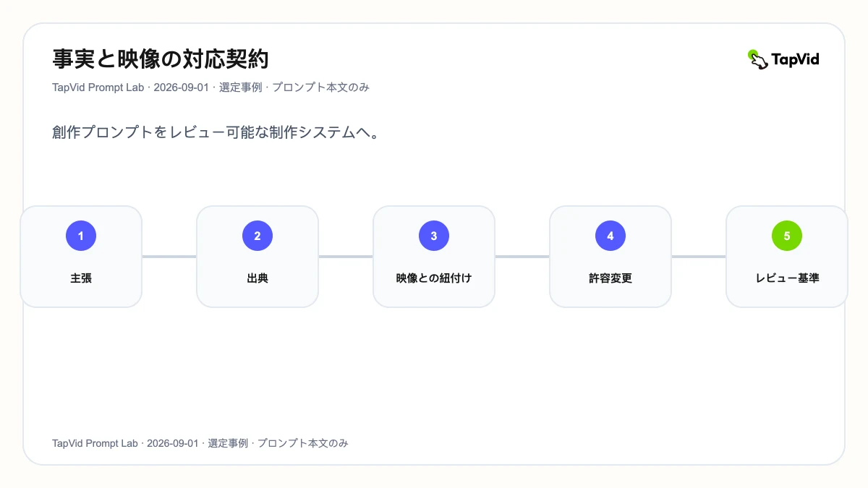
Task: Click the tagline 創作プロンプトをレビュー可能な制作システムへ
Action: pos(216,133)
